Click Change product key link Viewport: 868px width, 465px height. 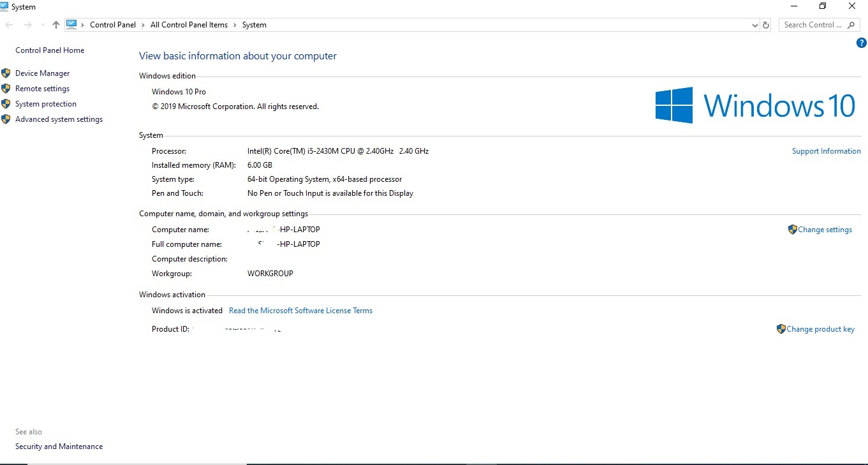pos(820,329)
